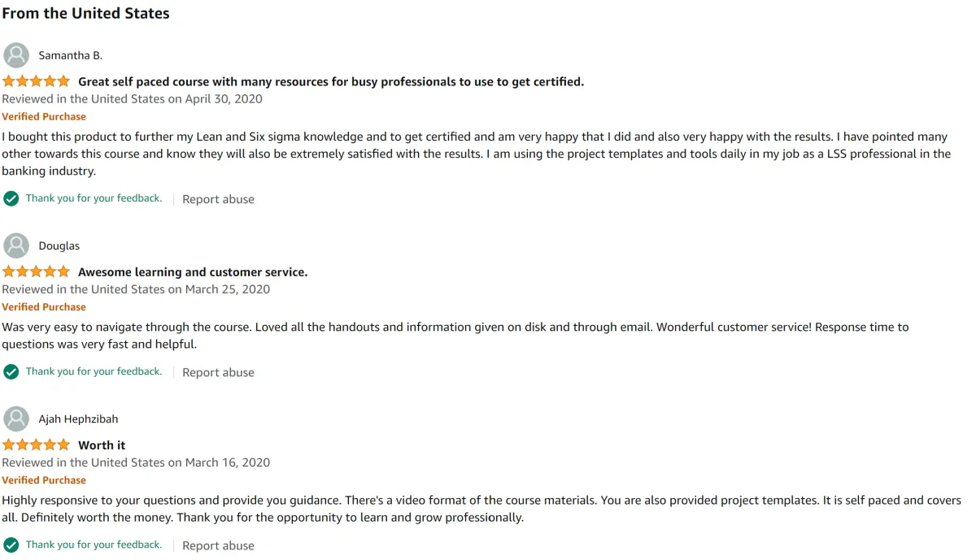Click the five-star rating on Samantha's review
Screen dimensions: 976x560
[37, 81]
